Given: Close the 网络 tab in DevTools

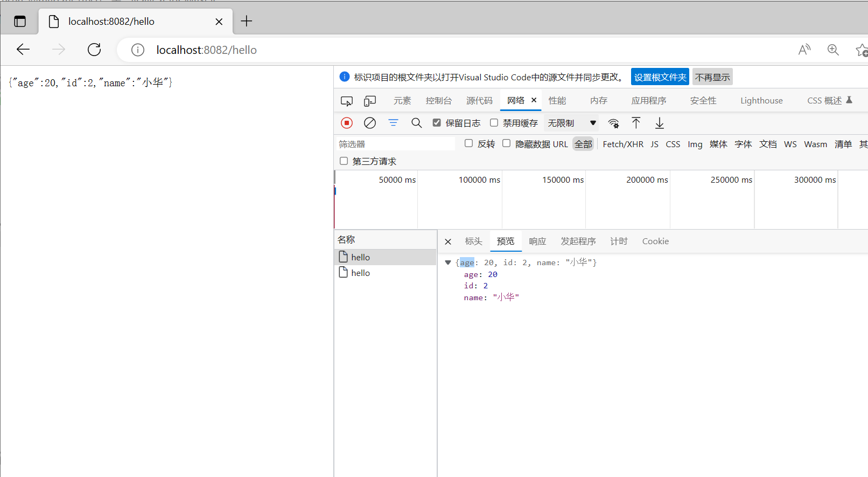Looking at the screenshot, I should pyautogui.click(x=534, y=100).
